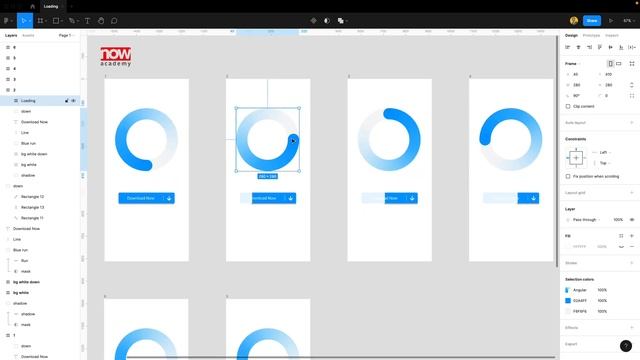Click the home icon in tab bar
This screenshot has width=640, height=360.
(x=33, y=6)
